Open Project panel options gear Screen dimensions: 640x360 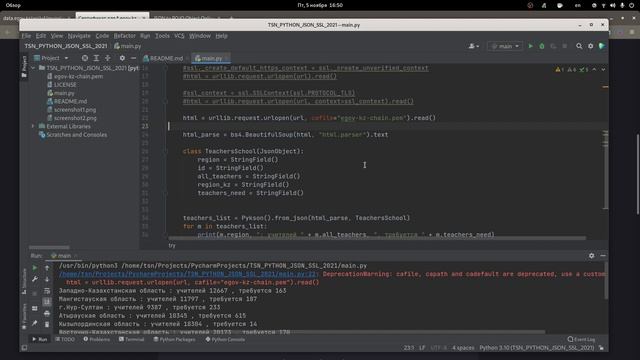[x=122, y=58]
